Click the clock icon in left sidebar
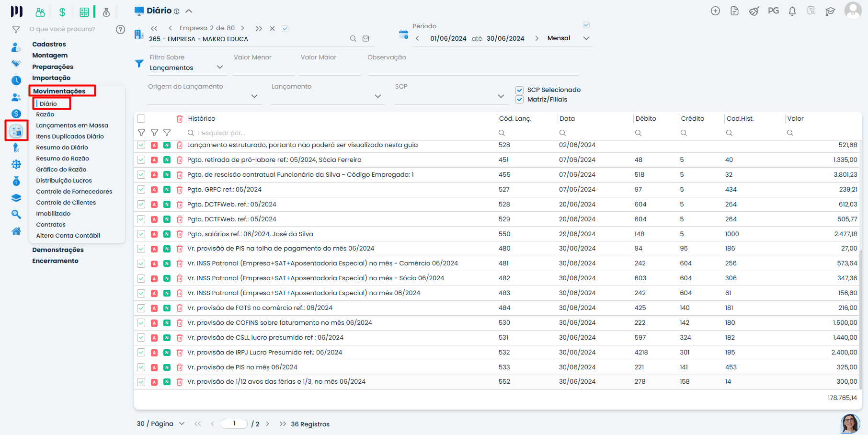The width and height of the screenshot is (868, 435). [16, 80]
